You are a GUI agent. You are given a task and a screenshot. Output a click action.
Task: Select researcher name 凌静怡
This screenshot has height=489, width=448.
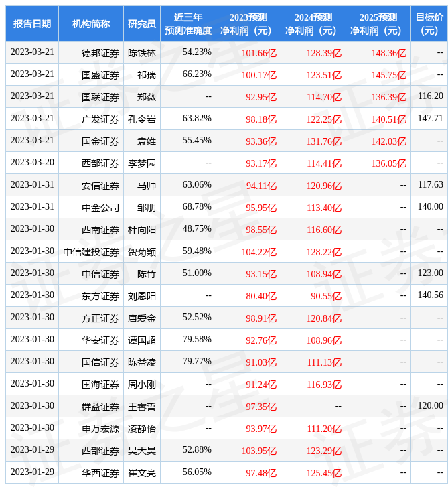click(142, 429)
